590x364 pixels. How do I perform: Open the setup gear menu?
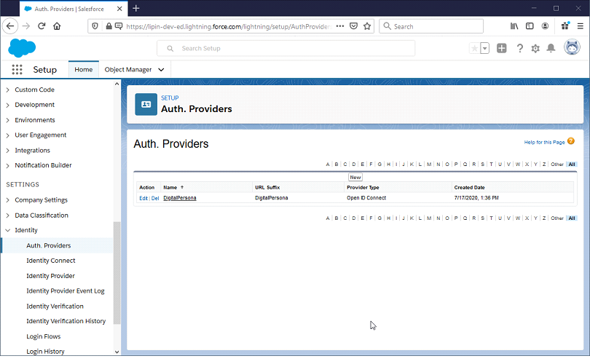[x=535, y=48]
